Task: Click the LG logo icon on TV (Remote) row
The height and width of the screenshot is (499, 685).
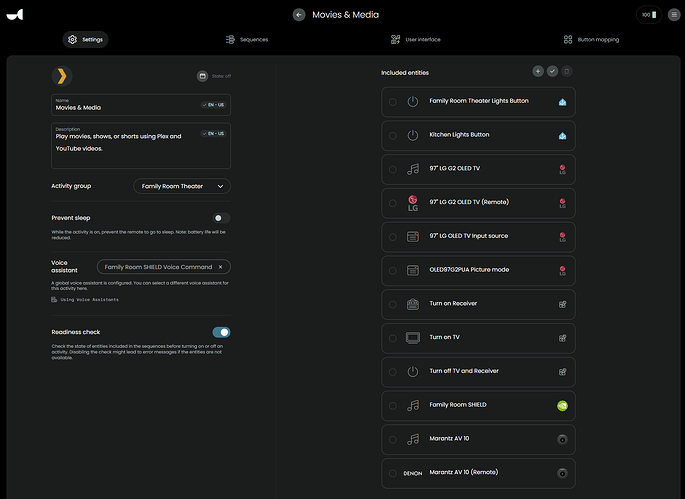Action: point(413,203)
